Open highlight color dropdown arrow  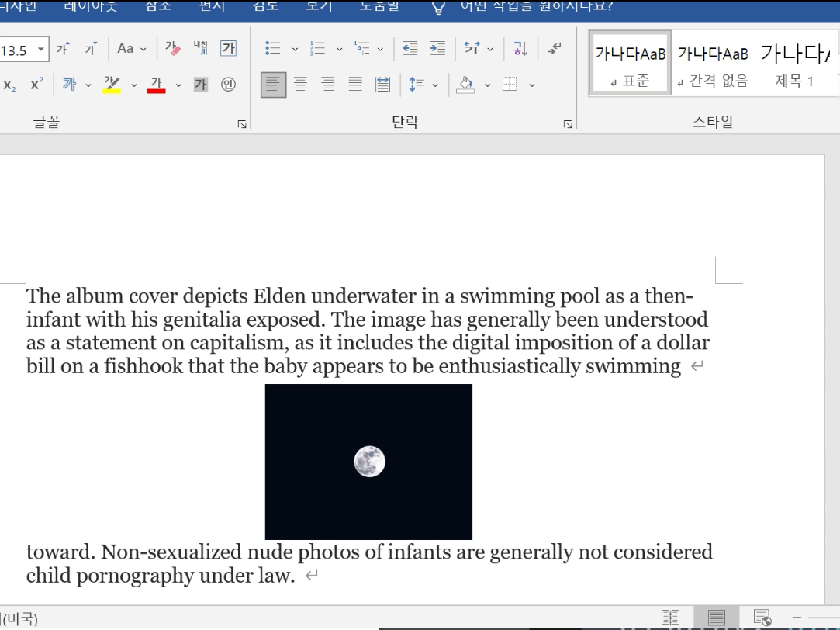[x=134, y=85]
